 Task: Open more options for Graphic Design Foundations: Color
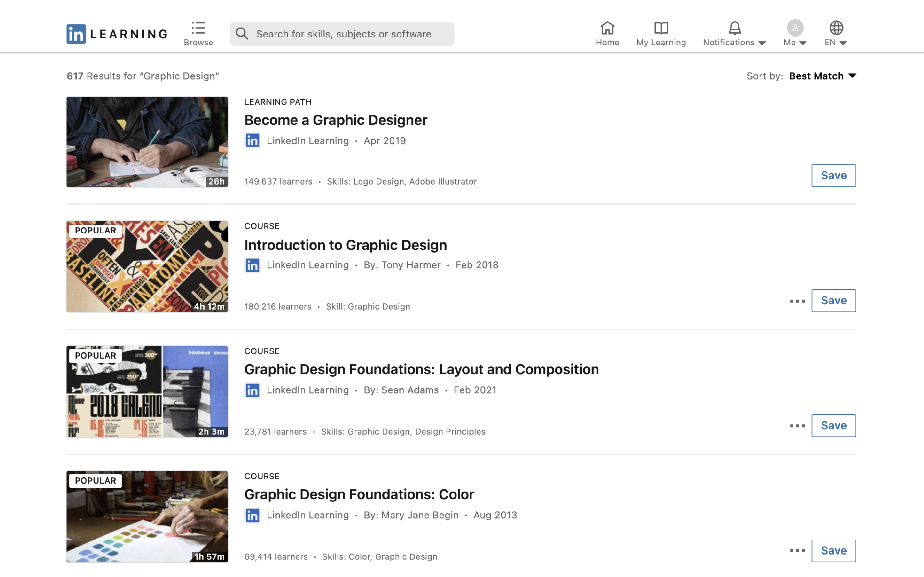(797, 551)
